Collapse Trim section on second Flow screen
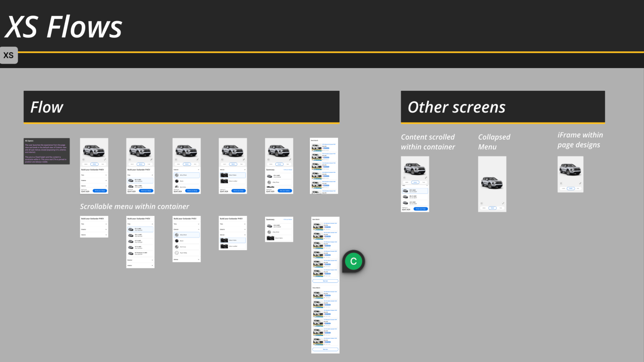The width and height of the screenshot is (644, 362). point(152,175)
